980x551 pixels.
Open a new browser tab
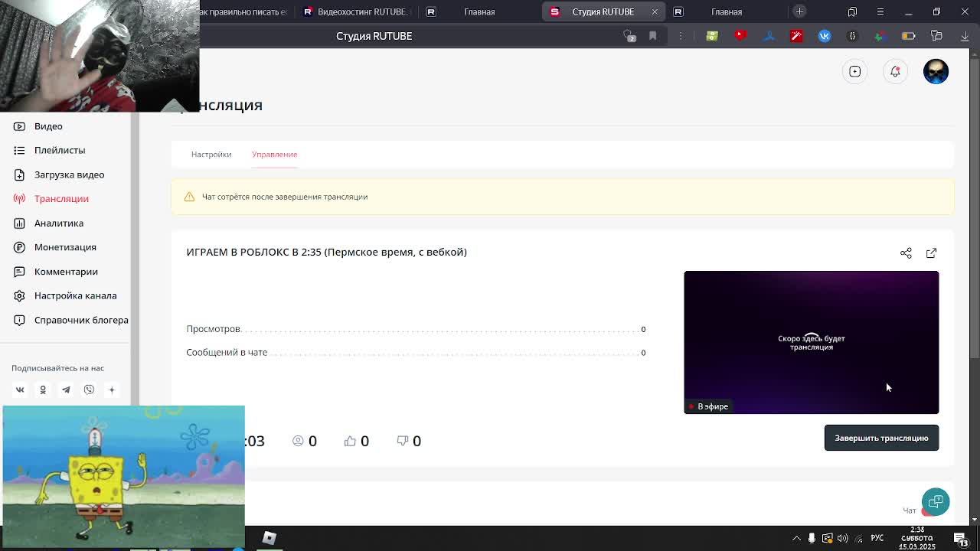(x=799, y=11)
